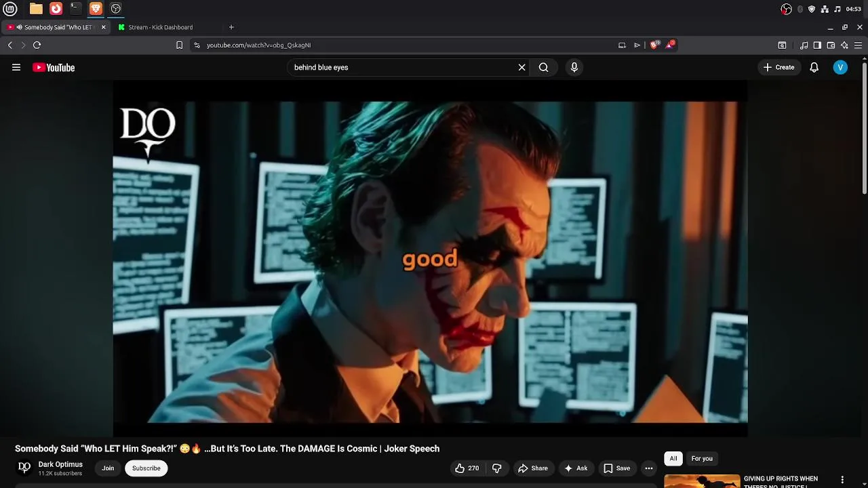Start voice search with the microphone
Screen dimensions: 868x488
(574, 67)
